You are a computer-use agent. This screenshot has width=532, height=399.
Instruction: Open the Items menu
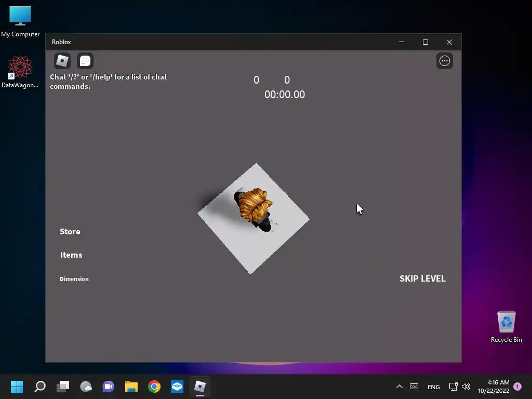tap(71, 255)
